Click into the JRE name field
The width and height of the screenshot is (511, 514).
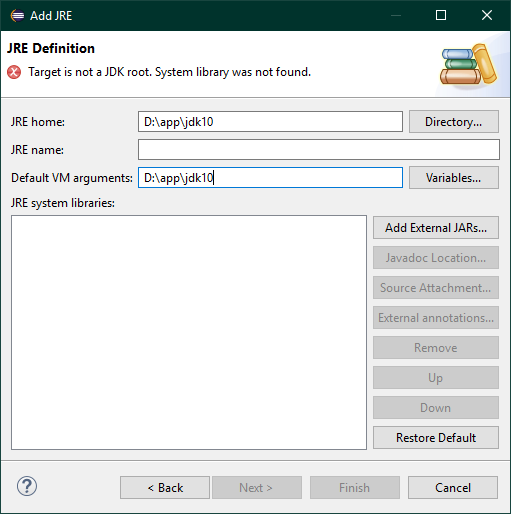[319, 150]
